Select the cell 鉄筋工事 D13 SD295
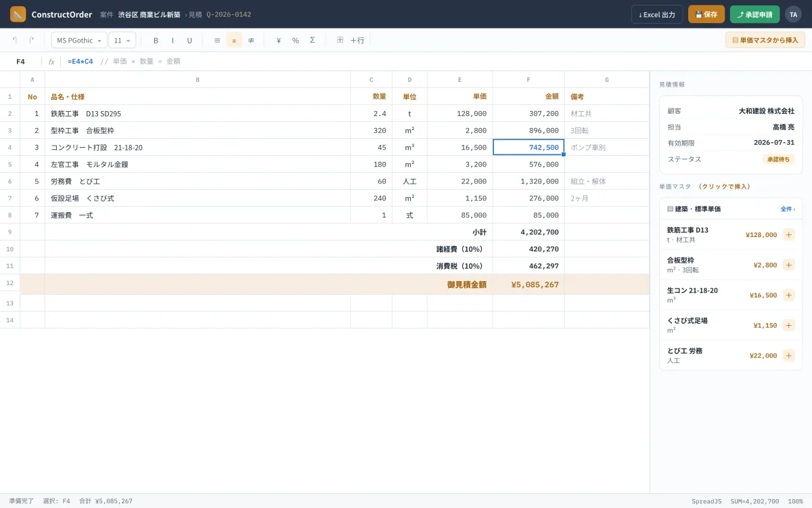This screenshot has height=508, width=812. 198,113
